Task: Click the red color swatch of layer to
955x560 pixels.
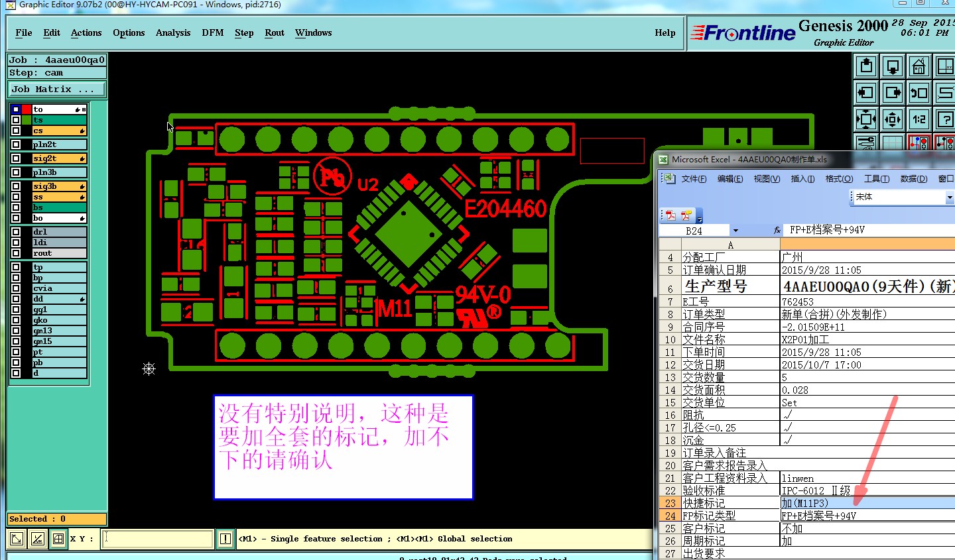Action: pyautogui.click(x=27, y=109)
